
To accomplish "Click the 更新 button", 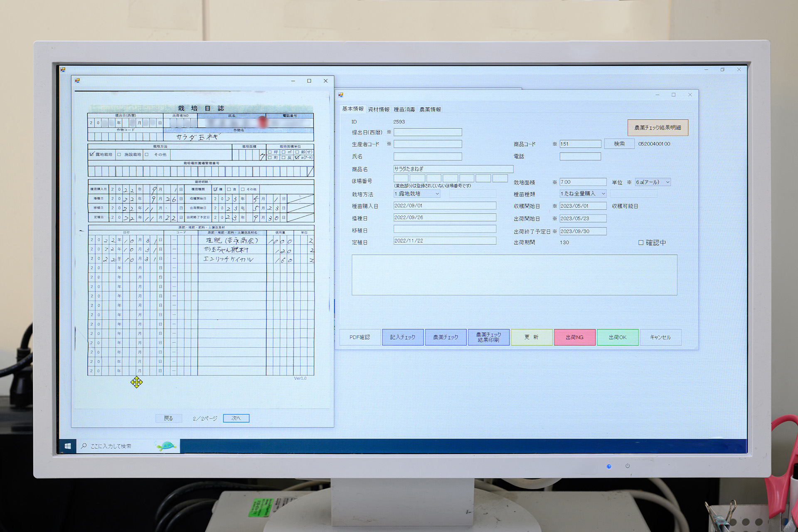I will coord(532,337).
